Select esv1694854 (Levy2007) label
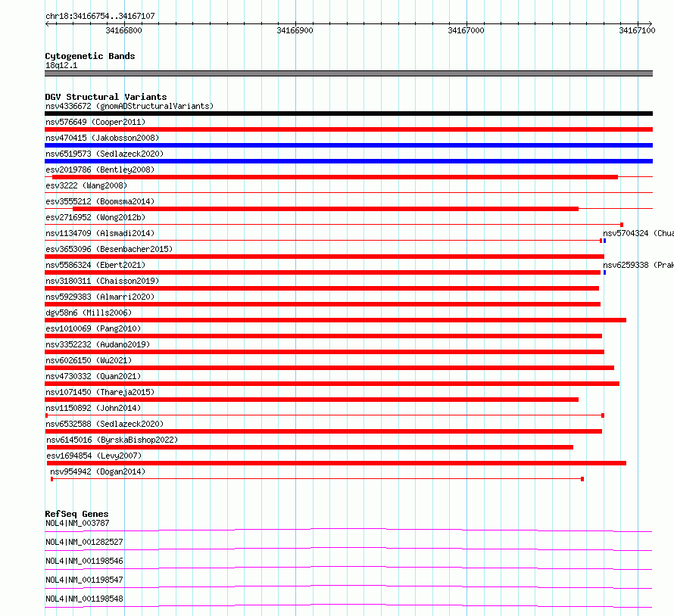Screen dimensions: 674x616 [x=94, y=456]
